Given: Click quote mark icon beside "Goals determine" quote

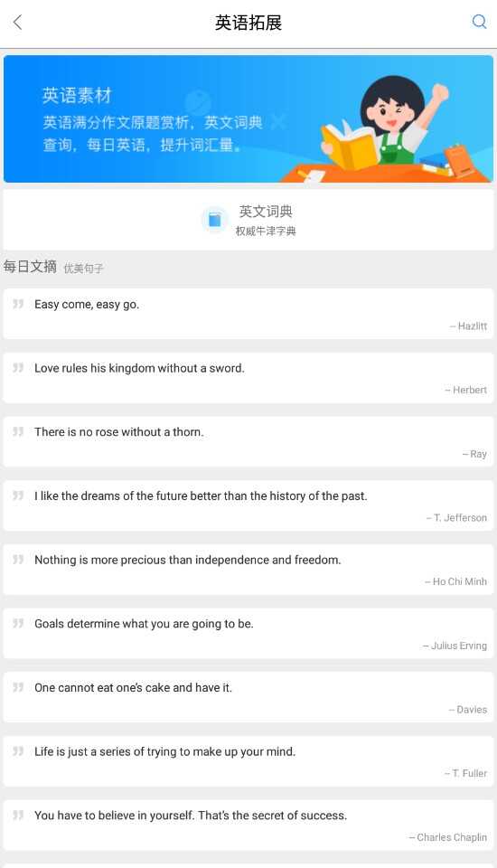Looking at the screenshot, I should click(x=18, y=623).
